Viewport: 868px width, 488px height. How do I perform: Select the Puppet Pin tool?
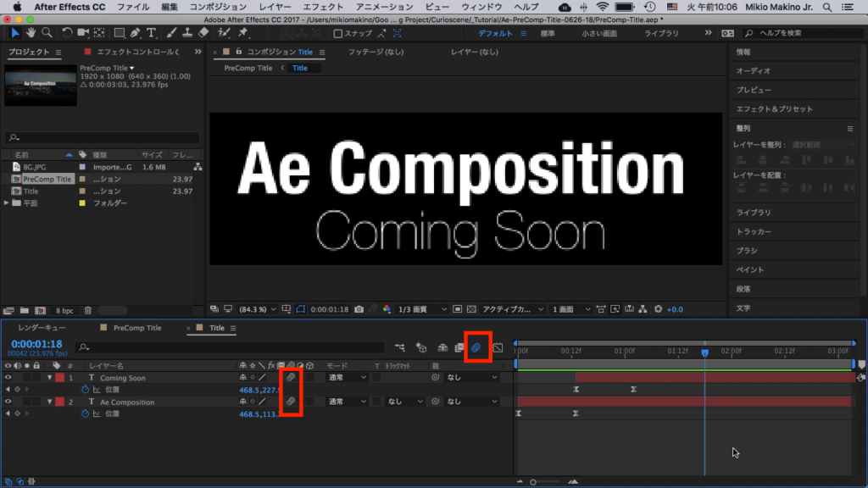click(243, 33)
